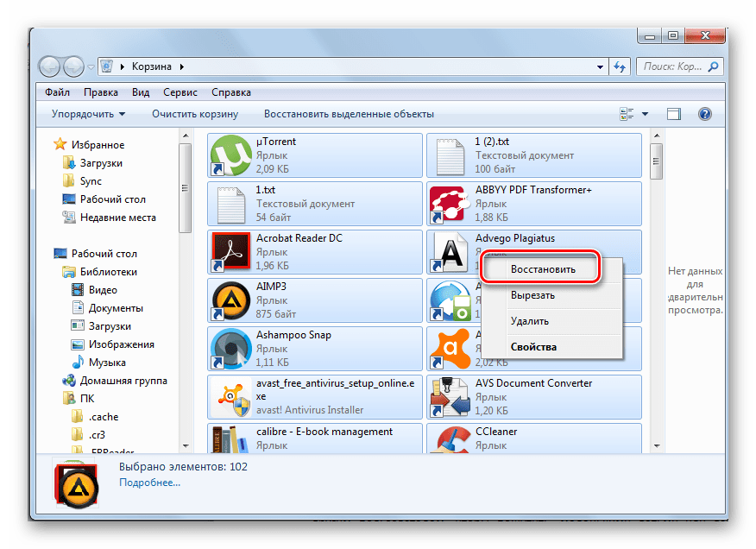Select the CCleaner shortcut icon
This screenshot has height=549, width=756.
[x=452, y=440]
